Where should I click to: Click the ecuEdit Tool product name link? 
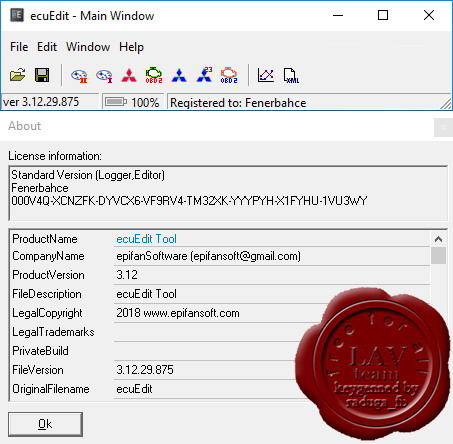(146, 239)
